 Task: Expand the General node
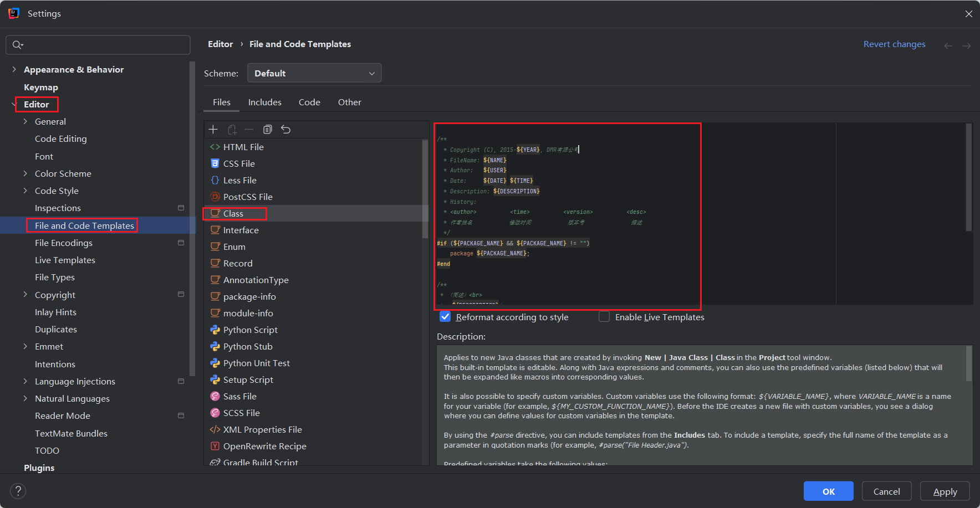[25, 121]
